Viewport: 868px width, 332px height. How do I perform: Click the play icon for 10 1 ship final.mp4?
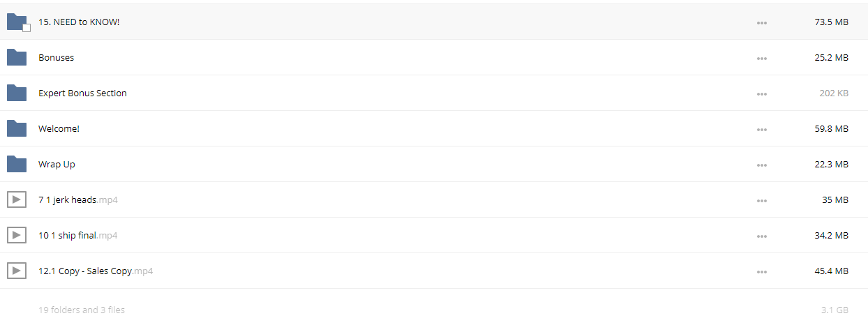point(16,235)
